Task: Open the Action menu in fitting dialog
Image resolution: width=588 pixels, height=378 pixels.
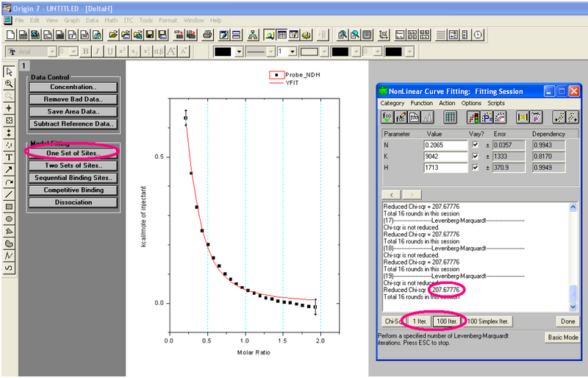Action: click(447, 103)
